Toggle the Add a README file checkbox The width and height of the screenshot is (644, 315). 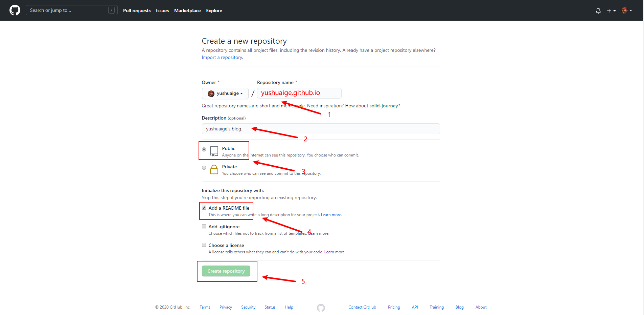click(x=204, y=208)
